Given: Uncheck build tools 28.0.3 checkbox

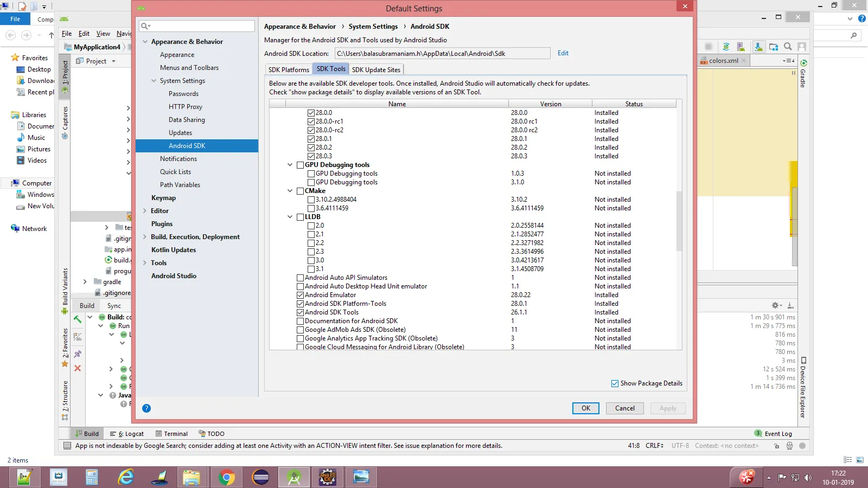Looking at the screenshot, I should 311,156.
